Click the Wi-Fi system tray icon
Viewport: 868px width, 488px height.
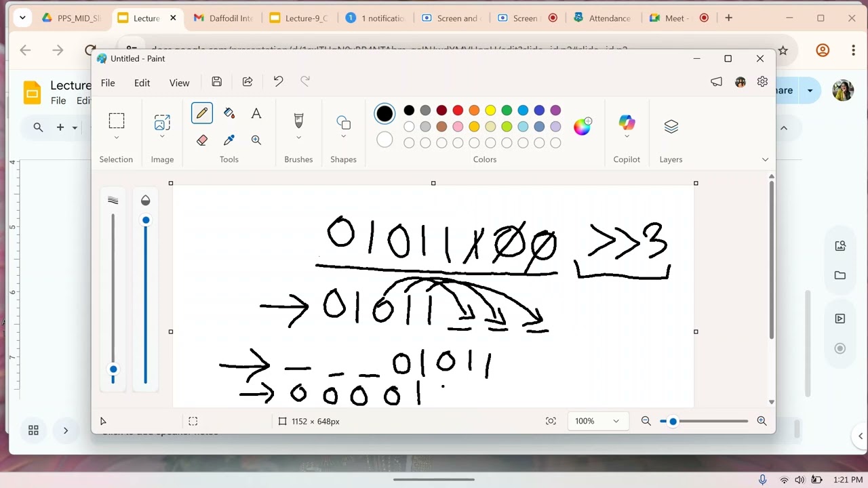785,480
